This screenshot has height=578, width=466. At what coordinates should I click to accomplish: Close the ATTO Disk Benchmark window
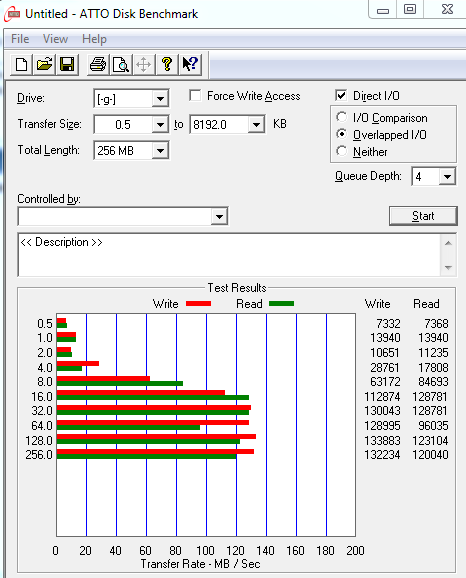(x=447, y=9)
